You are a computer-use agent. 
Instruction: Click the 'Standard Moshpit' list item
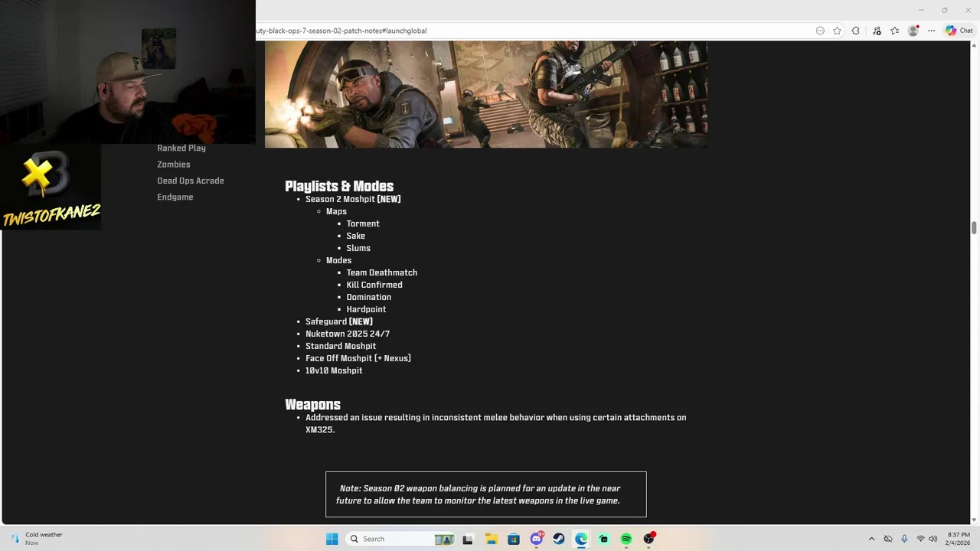[341, 346]
